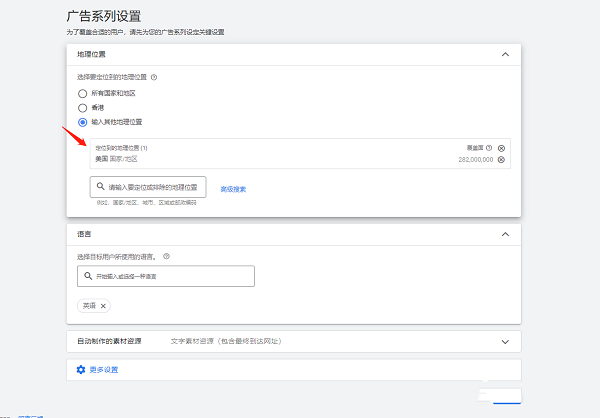Collapse the 语言 section chevron
The image size is (600, 418).
click(x=505, y=234)
